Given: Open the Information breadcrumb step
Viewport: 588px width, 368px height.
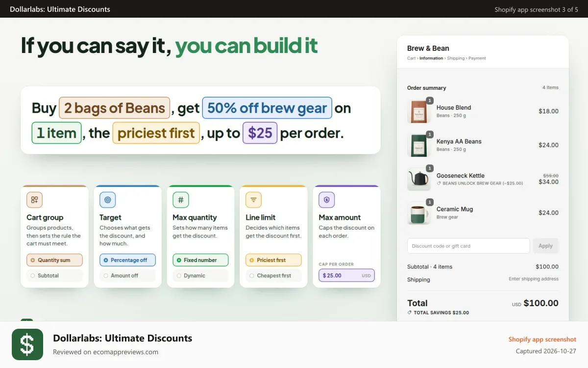Looking at the screenshot, I should click(431, 58).
